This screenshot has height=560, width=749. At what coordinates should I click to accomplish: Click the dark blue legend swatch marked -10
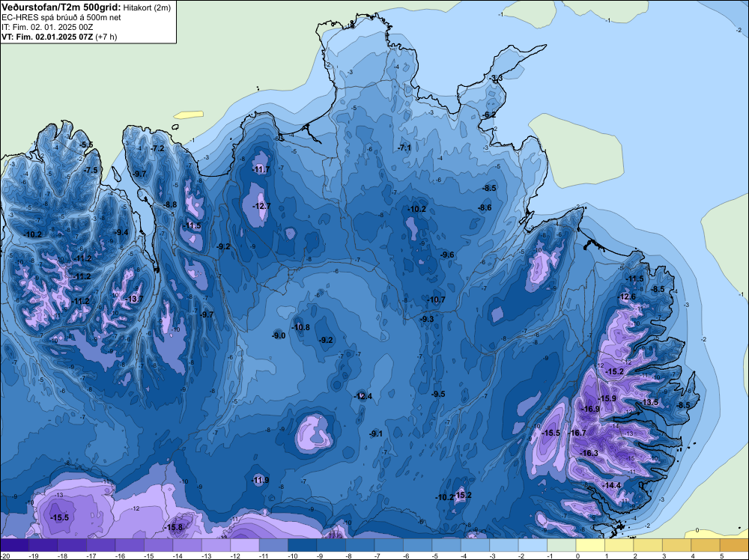coord(303,545)
